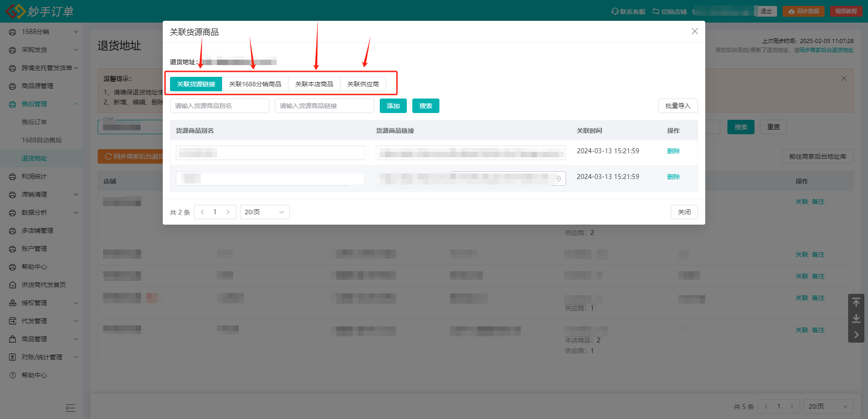Click the headset icon for 联系客服
The height and width of the screenshot is (419, 868).
(615, 11)
